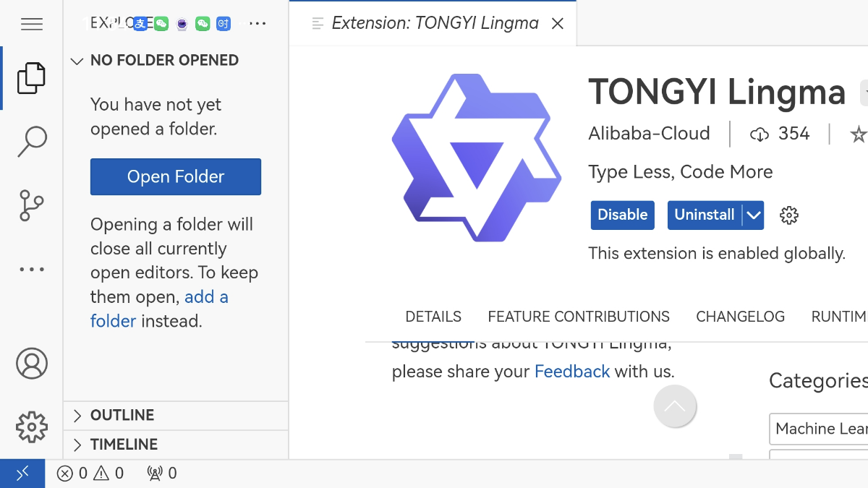Viewport: 868px width, 488px height.
Task: Open the Uninstall dropdown arrow
Action: click(x=754, y=215)
